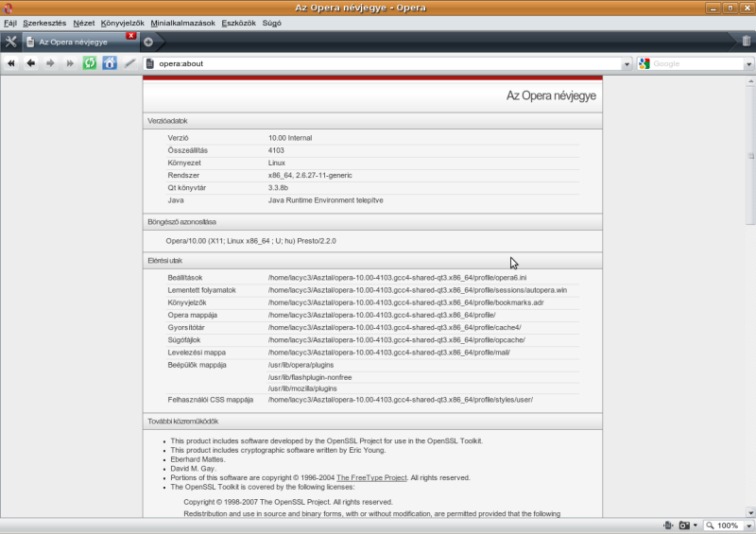Open the home page
This screenshot has height=534, width=756.
110,63
